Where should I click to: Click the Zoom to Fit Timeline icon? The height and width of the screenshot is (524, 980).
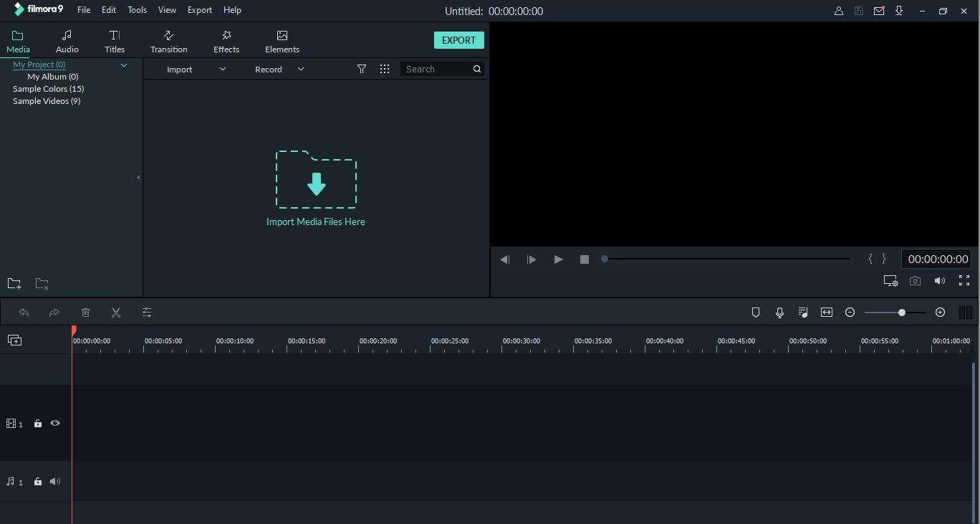click(827, 312)
